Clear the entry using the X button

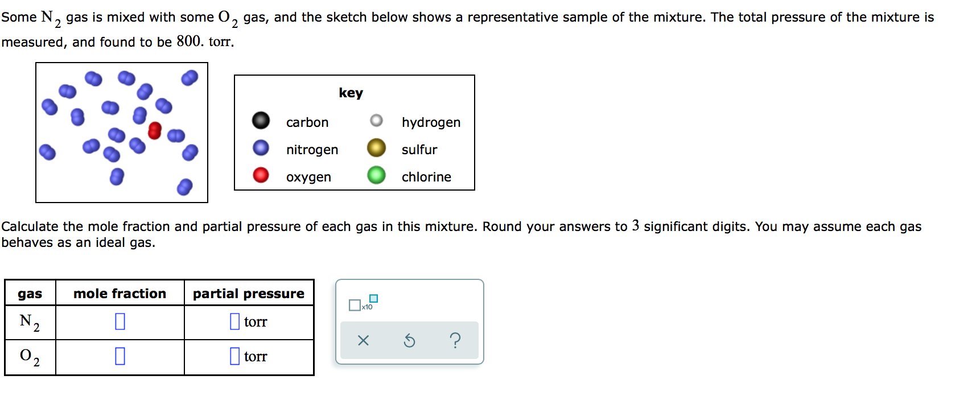(364, 340)
